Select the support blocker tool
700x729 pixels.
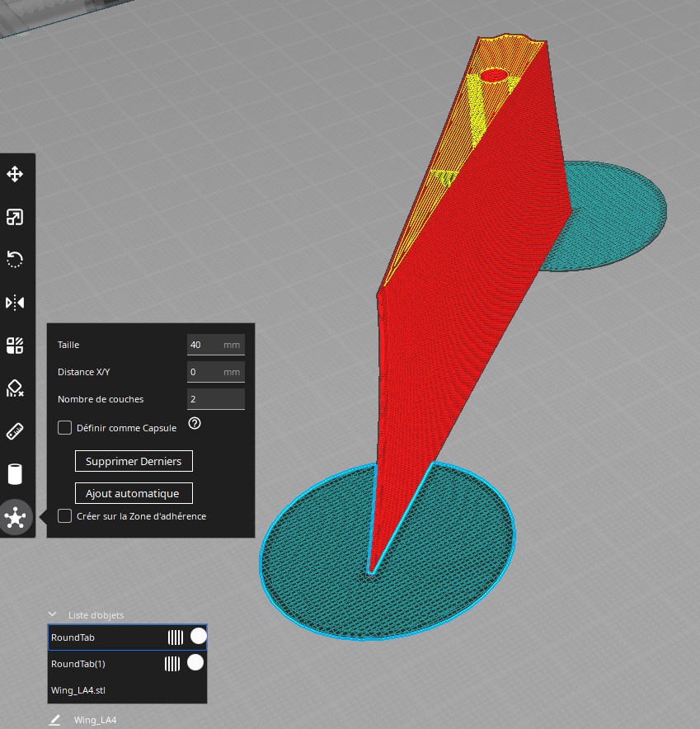coord(15,388)
